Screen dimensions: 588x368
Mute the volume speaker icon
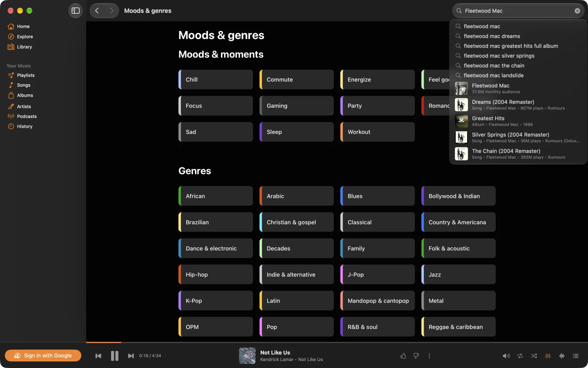(x=506, y=356)
